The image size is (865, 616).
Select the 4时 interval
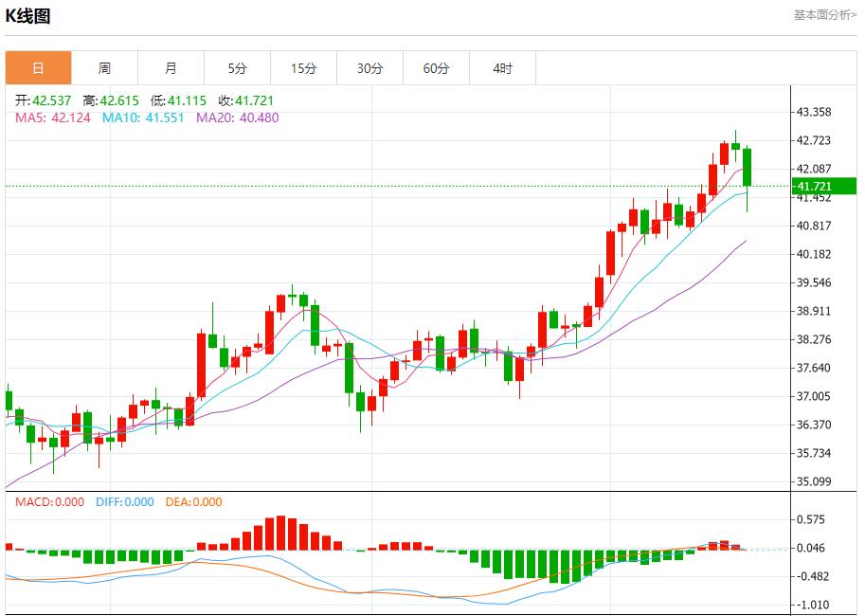click(502, 67)
